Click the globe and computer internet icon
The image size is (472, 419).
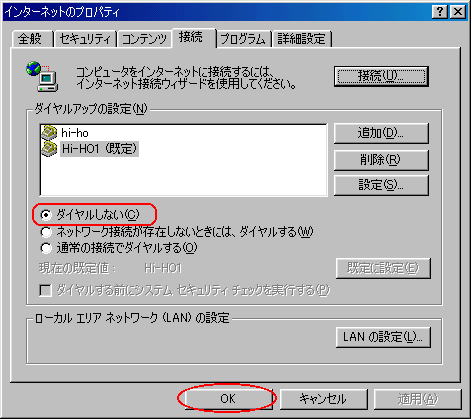click(42, 76)
